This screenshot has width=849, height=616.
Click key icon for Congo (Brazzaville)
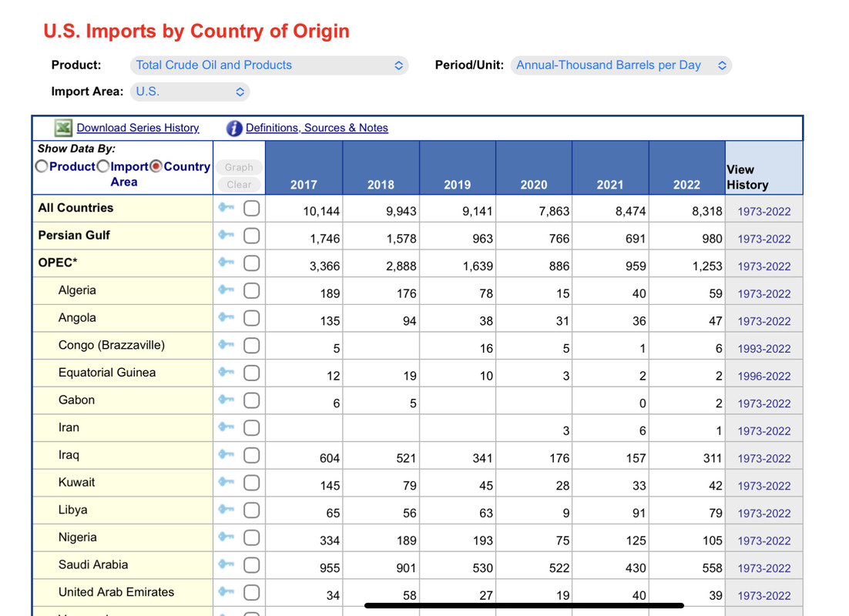point(227,344)
